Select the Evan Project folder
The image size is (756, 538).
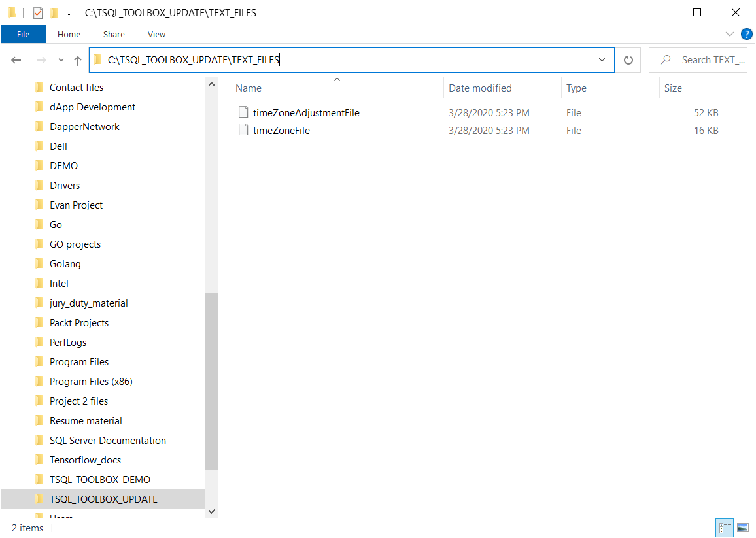tap(76, 205)
